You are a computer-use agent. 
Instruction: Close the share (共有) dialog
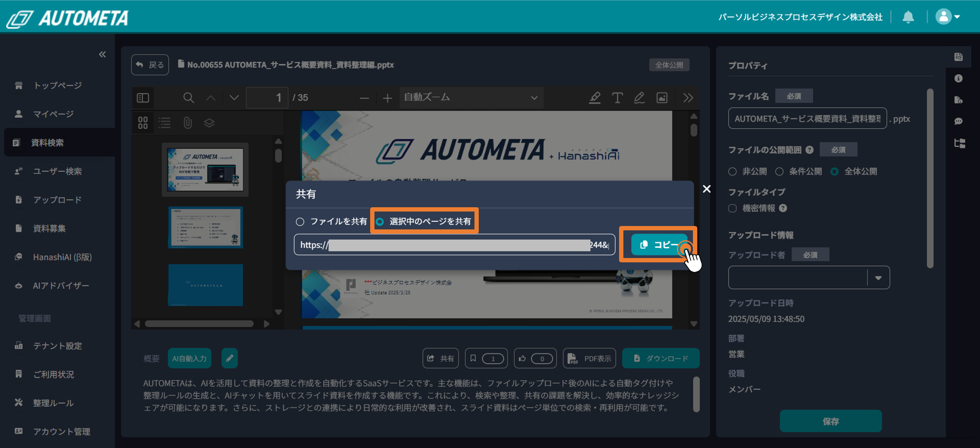706,189
